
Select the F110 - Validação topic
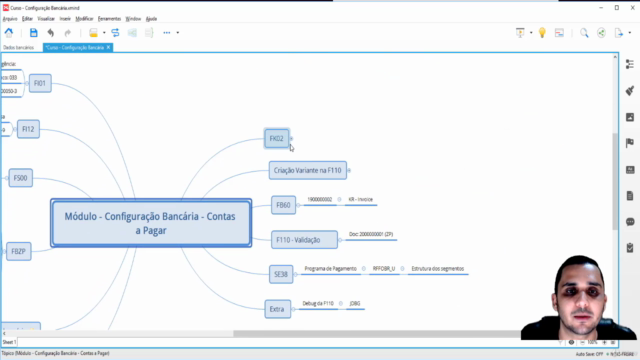click(x=304, y=240)
